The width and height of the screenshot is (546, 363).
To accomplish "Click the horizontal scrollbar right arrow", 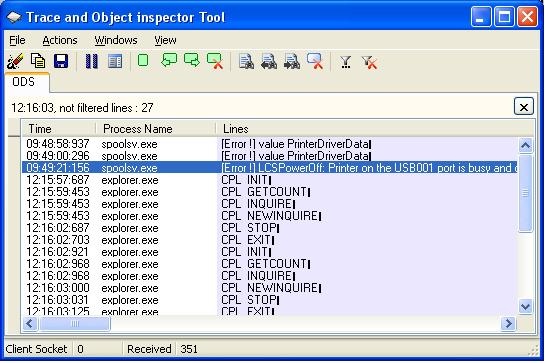I will (x=509, y=324).
